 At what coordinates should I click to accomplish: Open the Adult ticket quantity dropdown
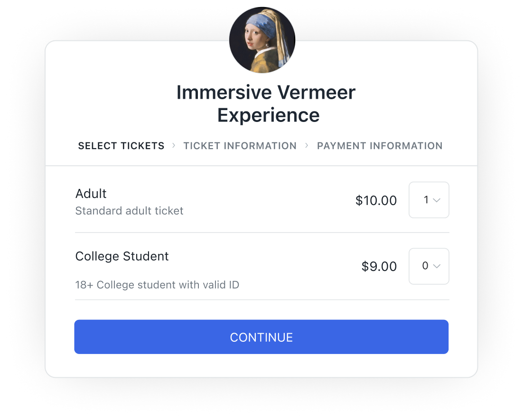point(429,200)
